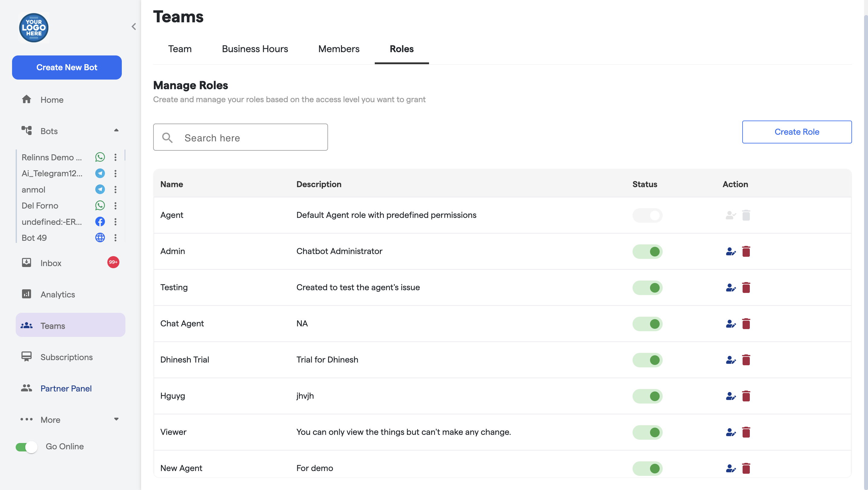Click the Home sidebar icon
Screen dimensions: 868x490
pyautogui.click(x=26, y=99)
